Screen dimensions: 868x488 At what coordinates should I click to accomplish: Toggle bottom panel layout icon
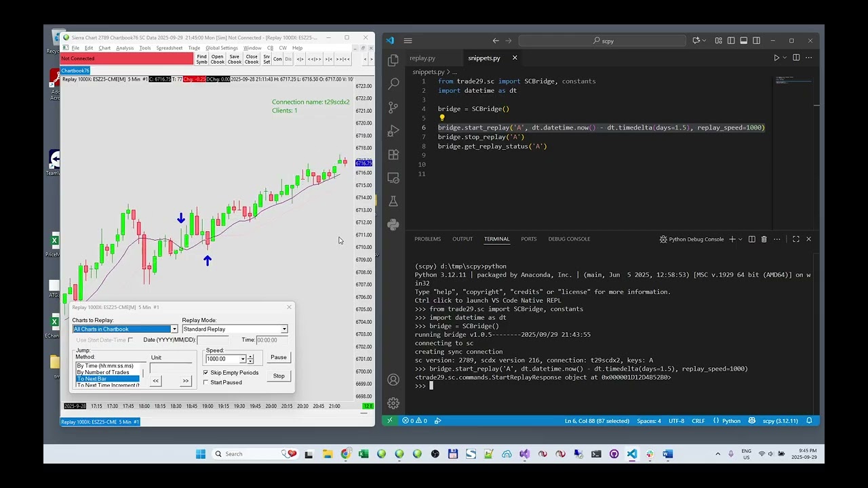(744, 41)
